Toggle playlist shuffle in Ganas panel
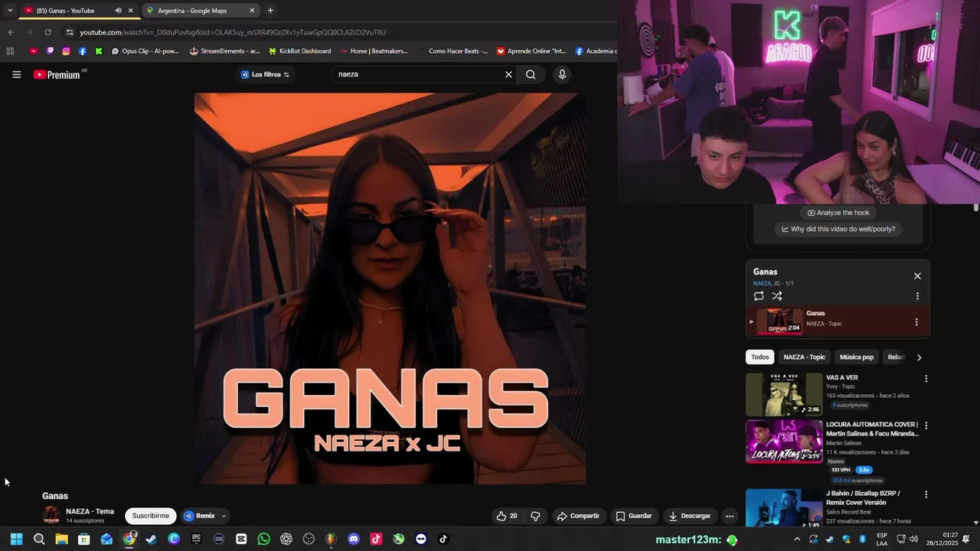Screen dimensions: 980x551 point(777,296)
